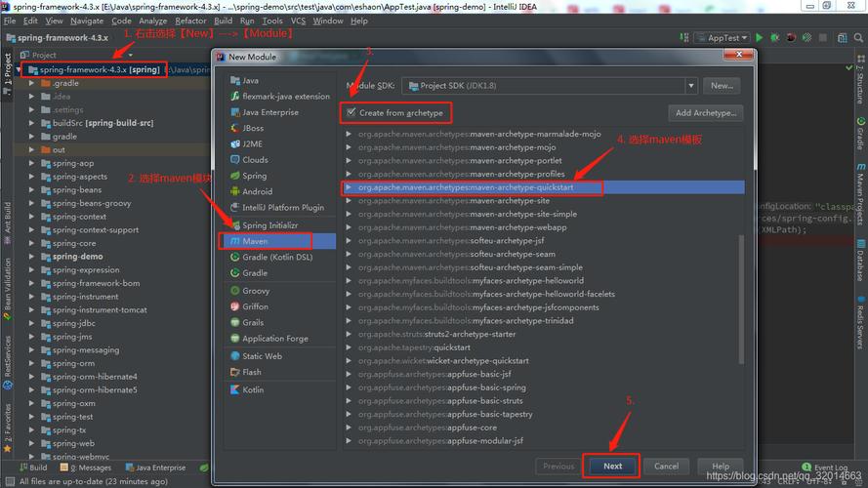Select the Static Web module type
This screenshot has height=488, width=868.
click(256, 356)
